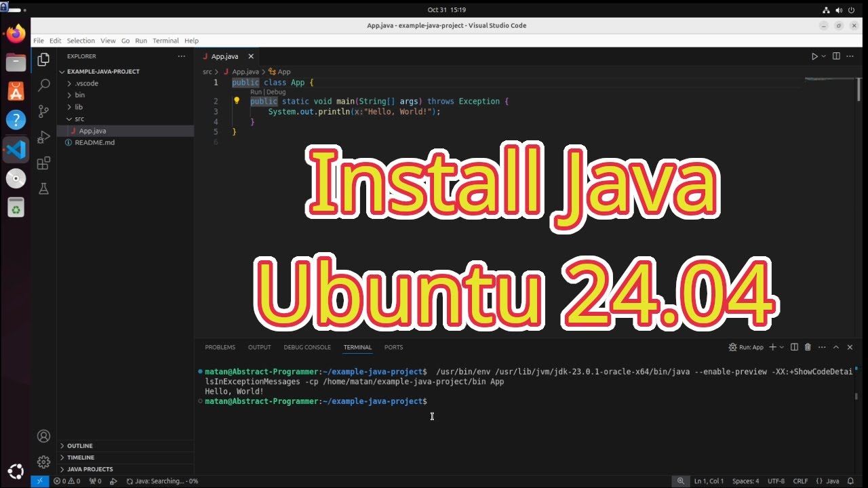Click the Run Java play button

814,56
